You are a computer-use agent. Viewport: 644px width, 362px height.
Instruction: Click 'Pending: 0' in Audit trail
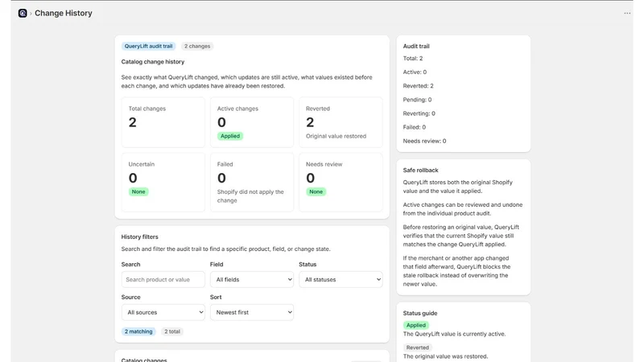[x=417, y=99]
